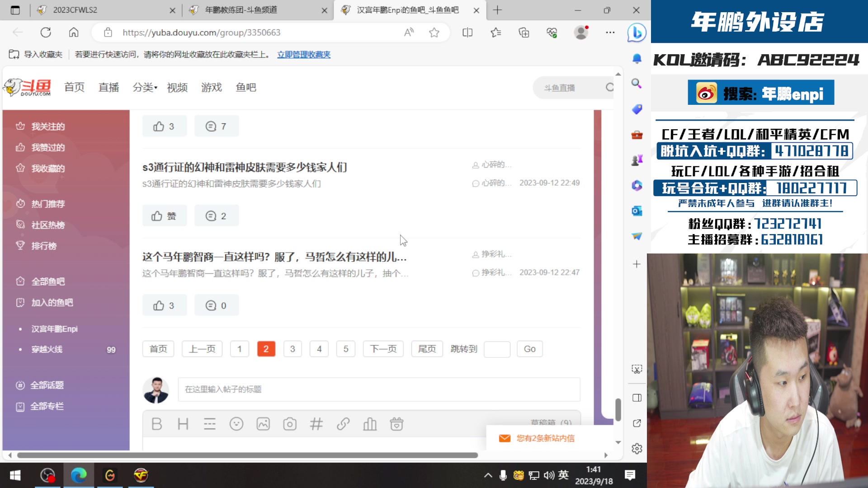Click 上一页 pagination button
The width and height of the screenshot is (868, 488).
click(x=202, y=349)
